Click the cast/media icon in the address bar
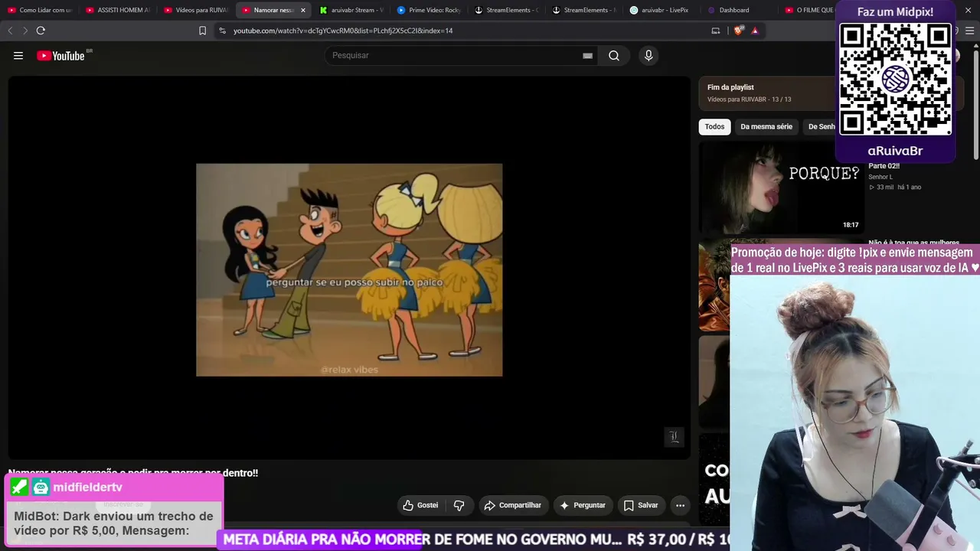This screenshot has width=980, height=551. point(716,31)
